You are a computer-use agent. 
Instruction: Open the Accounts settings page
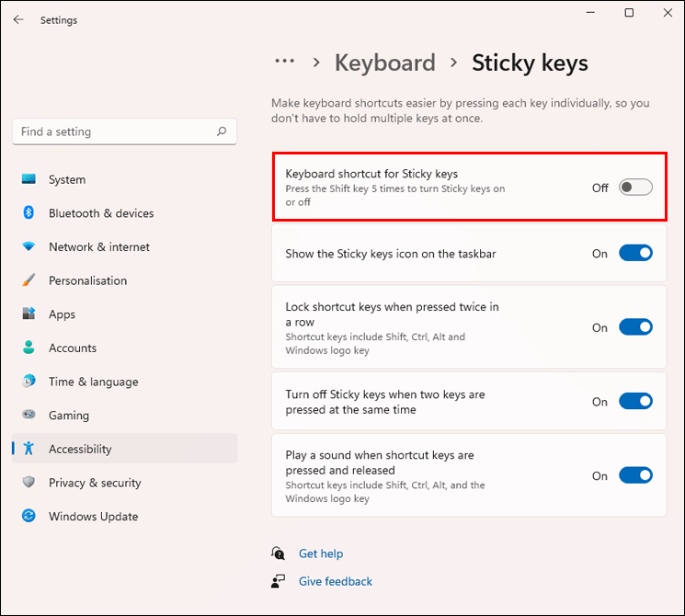tap(73, 348)
